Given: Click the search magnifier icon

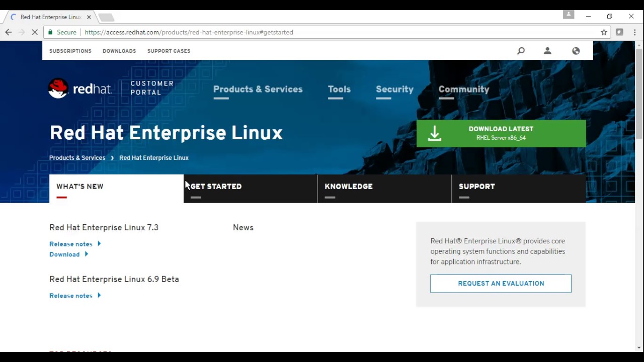Looking at the screenshot, I should 521,51.
